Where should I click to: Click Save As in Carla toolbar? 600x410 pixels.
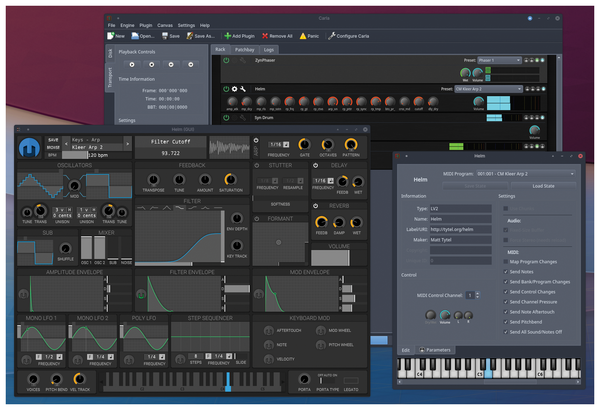point(200,36)
